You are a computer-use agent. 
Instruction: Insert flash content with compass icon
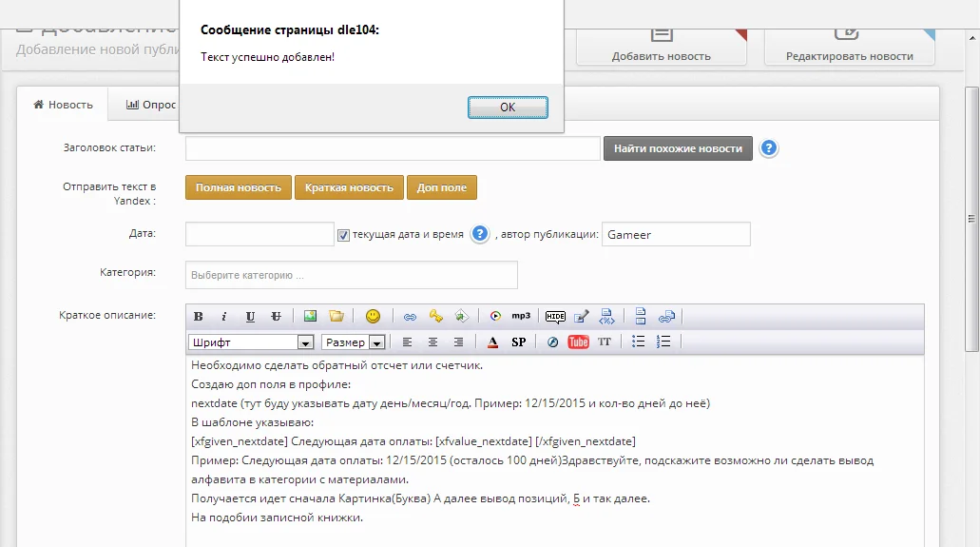coord(552,342)
